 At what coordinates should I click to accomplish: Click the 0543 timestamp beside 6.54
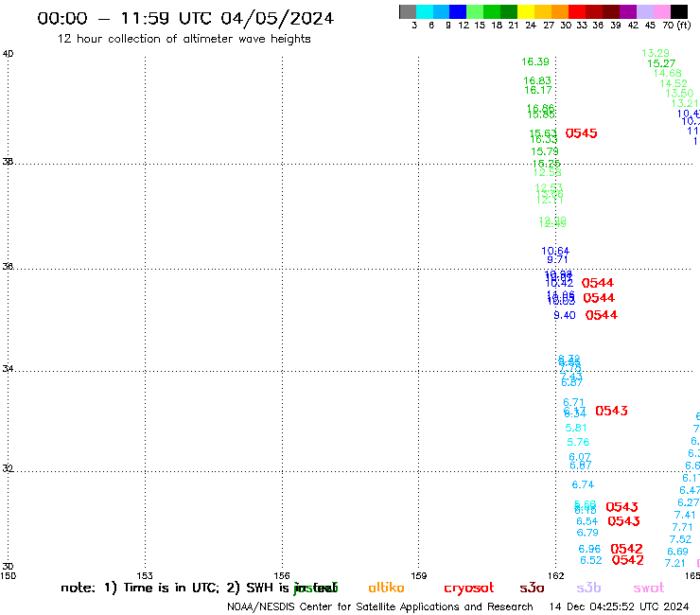pyautogui.click(x=623, y=521)
